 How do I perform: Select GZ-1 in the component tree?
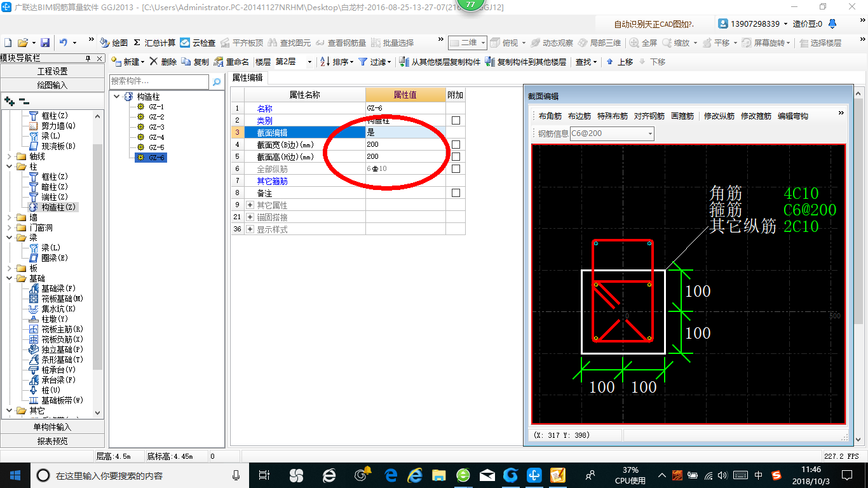coord(156,107)
